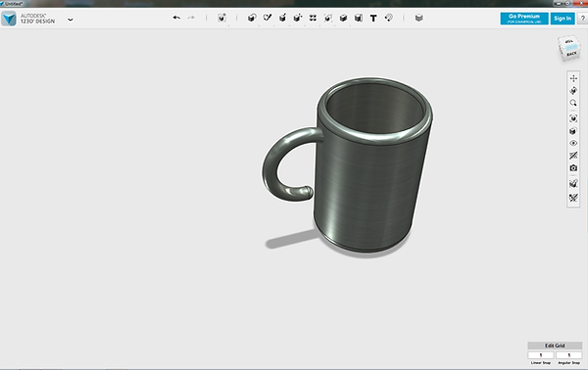Open the Material tool
This screenshot has height=370, width=588.
point(418,18)
